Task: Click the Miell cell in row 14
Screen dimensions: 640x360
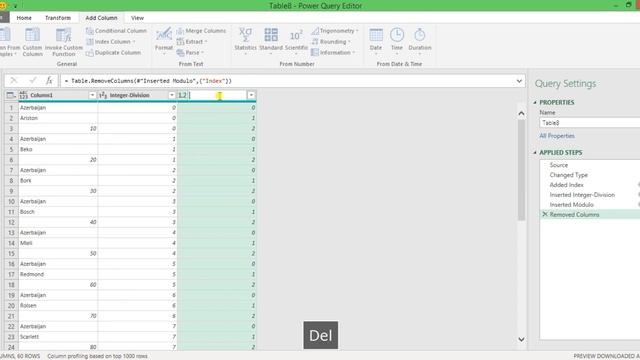Action: 58,243
